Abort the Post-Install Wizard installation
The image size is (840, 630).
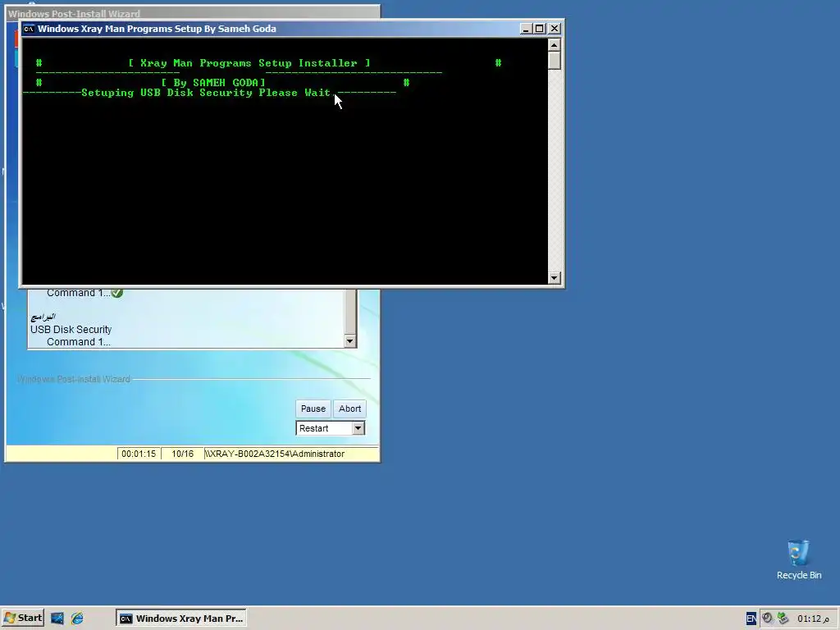(x=349, y=409)
